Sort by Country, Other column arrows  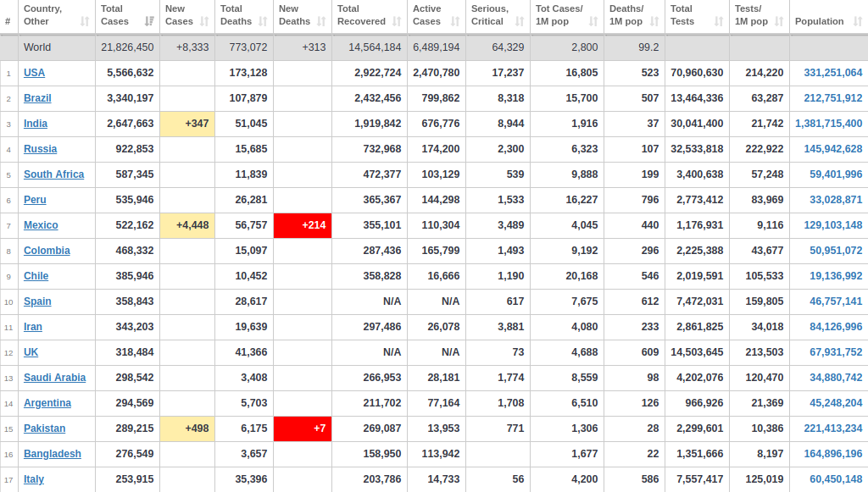pos(85,21)
